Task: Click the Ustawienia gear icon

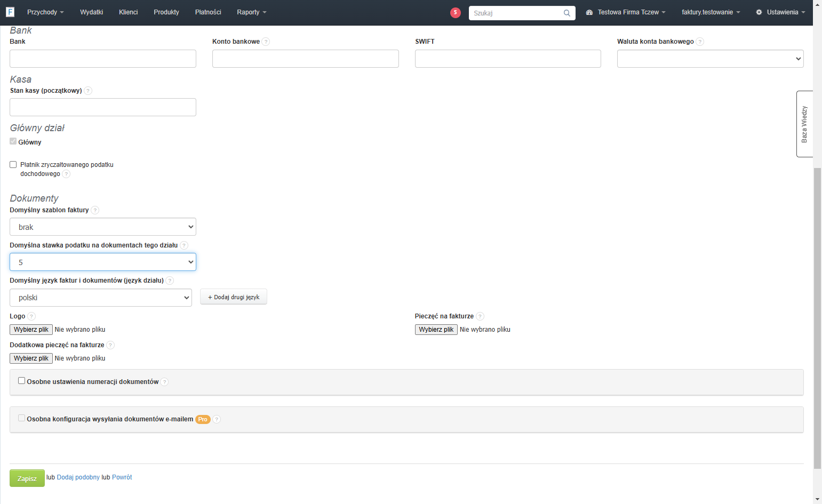Action: click(x=759, y=12)
